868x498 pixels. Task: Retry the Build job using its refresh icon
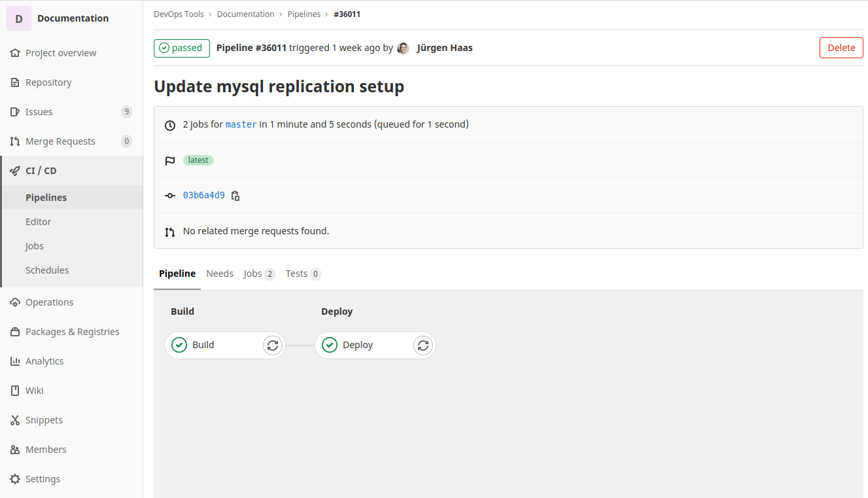coord(273,345)
